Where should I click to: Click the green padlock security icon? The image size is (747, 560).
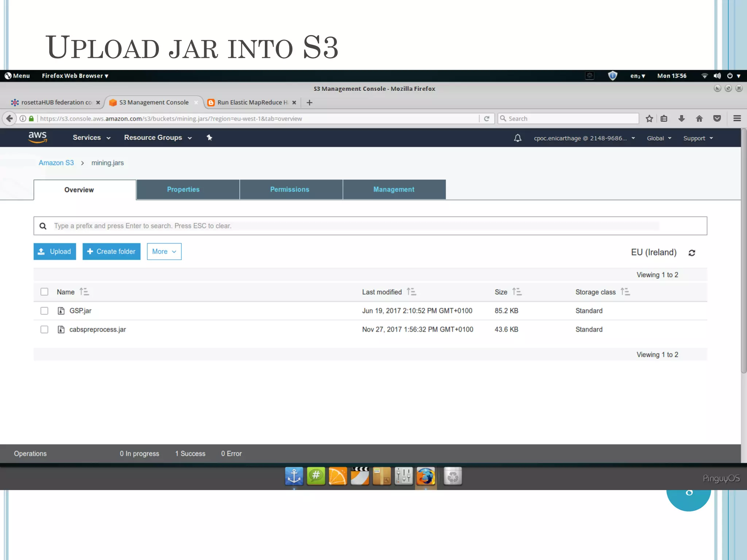click(x=31, y=118)
